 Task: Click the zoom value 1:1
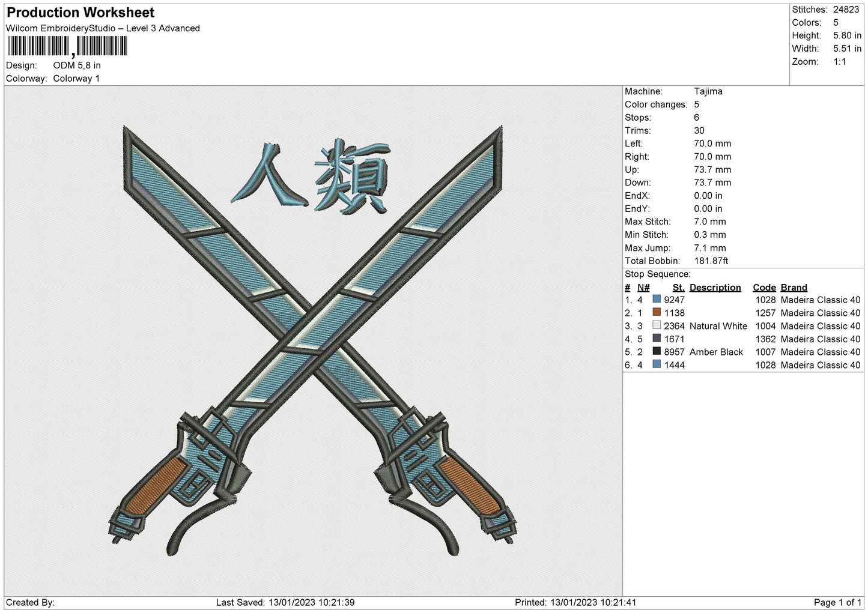[839, 62]
